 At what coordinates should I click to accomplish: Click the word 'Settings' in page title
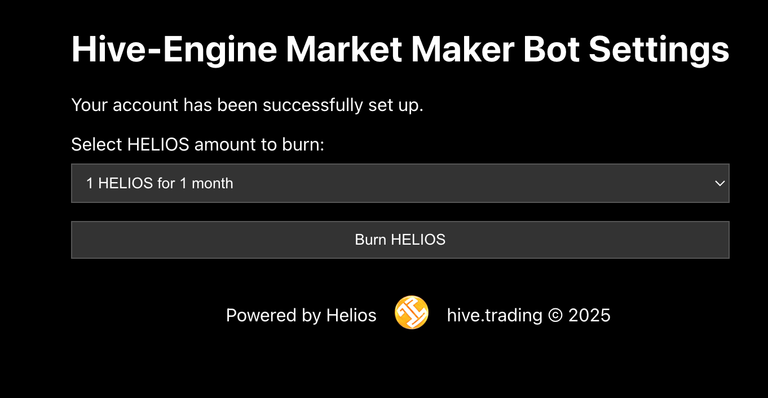pyautogui.click(x=659, y=49)
